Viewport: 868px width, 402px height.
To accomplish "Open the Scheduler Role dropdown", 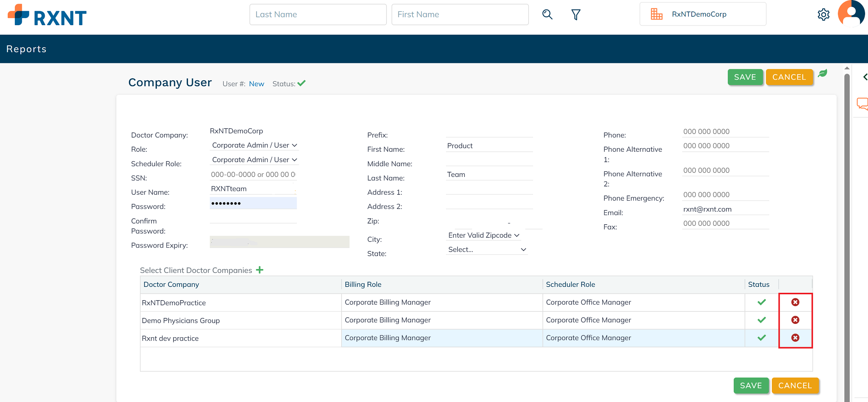I will tap(254, 160).
